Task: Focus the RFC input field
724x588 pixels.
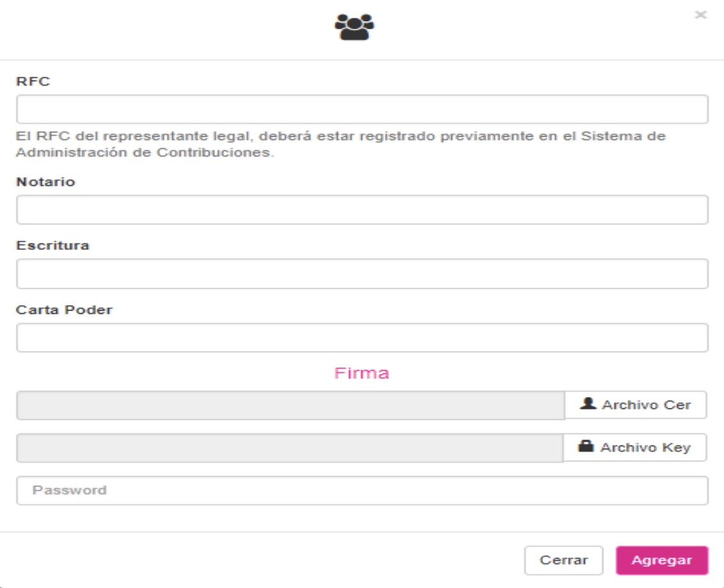Action: pyautogui.click(x=362, y=109)
